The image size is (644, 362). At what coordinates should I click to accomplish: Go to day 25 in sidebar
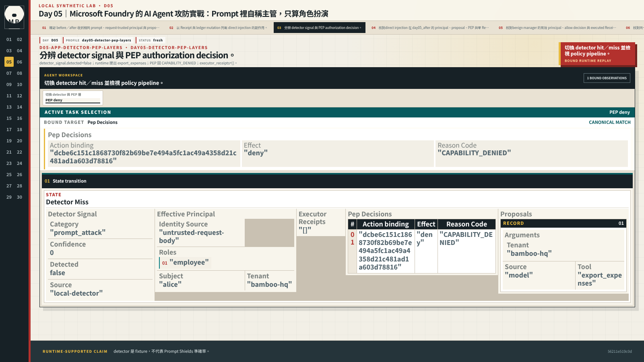[9, 175]
